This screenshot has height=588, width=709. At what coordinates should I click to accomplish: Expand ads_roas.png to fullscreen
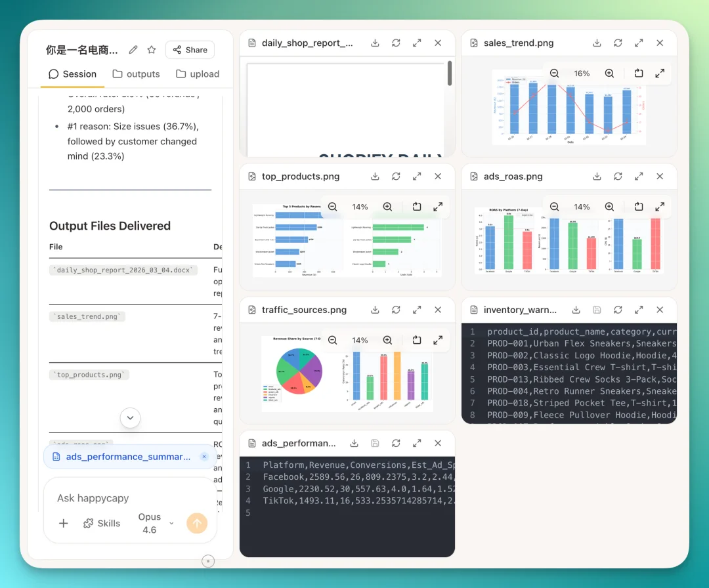[x=639, y=176]
